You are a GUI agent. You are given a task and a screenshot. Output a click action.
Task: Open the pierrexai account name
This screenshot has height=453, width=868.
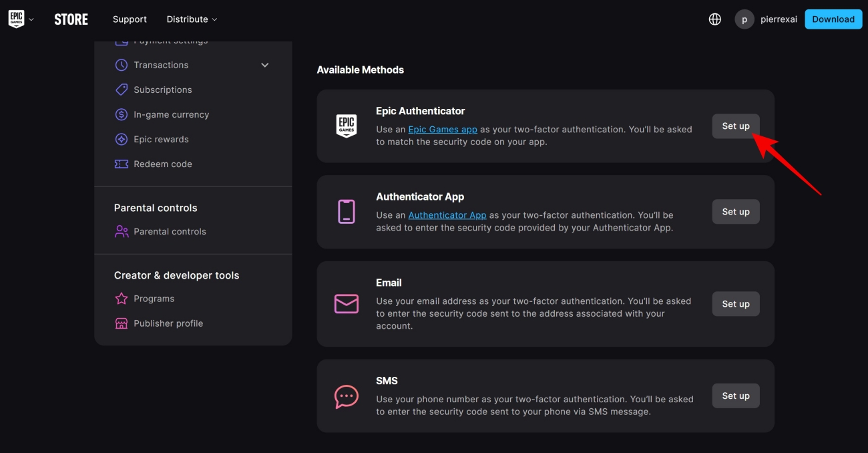click(x=779, y=19)
